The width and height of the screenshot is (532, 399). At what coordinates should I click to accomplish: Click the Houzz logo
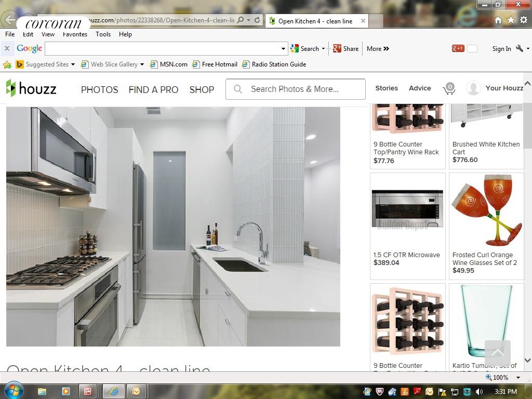[x=31, y=88]
